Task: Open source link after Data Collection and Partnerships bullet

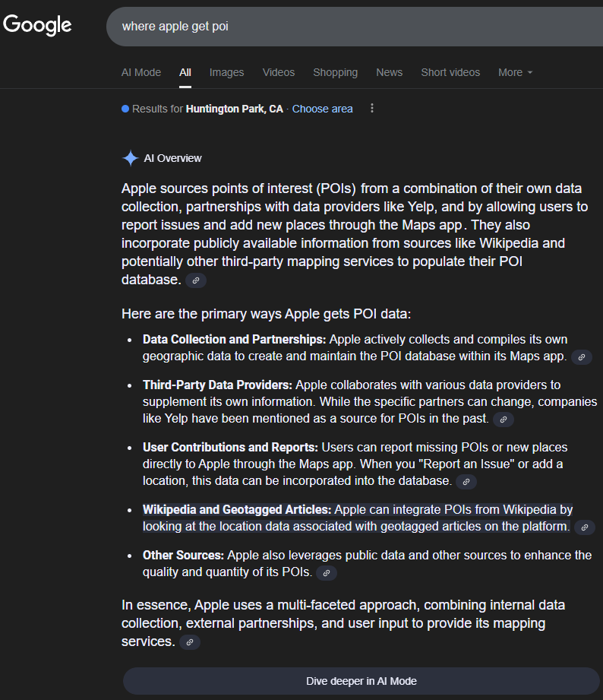Action: [582, 357]
